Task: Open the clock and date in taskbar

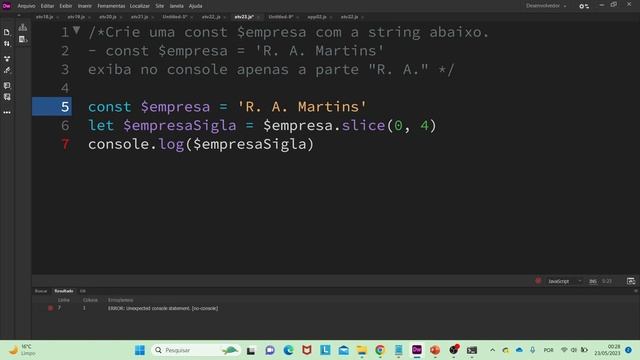Action: 607,350
